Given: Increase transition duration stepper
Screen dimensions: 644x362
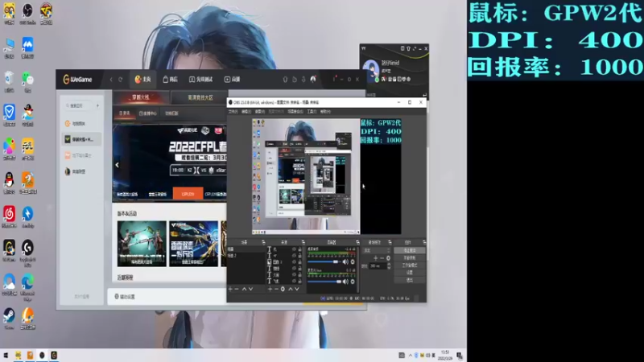Looking at the screenshot, I should [389, 265].
